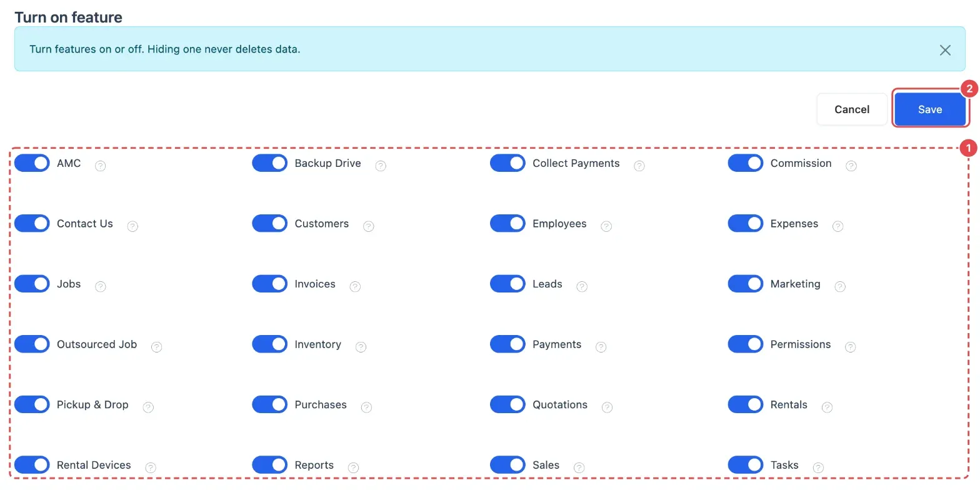Click the Employees question mark icon
Viewport: 980px width, 490px height.
pos(606,226)
